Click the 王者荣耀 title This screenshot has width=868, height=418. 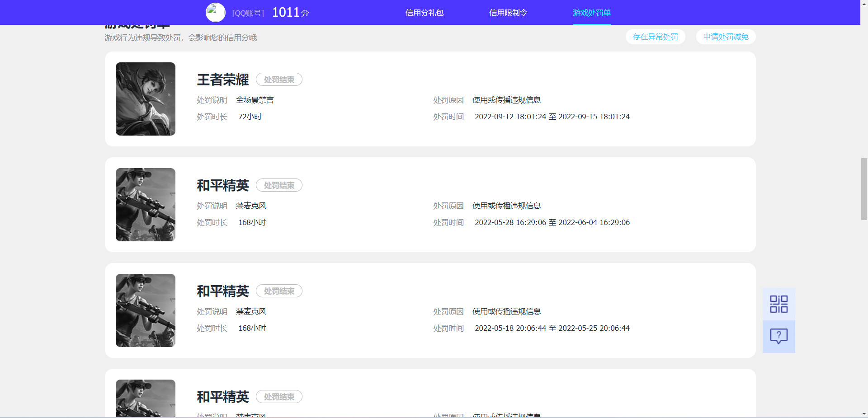(223, 80)
